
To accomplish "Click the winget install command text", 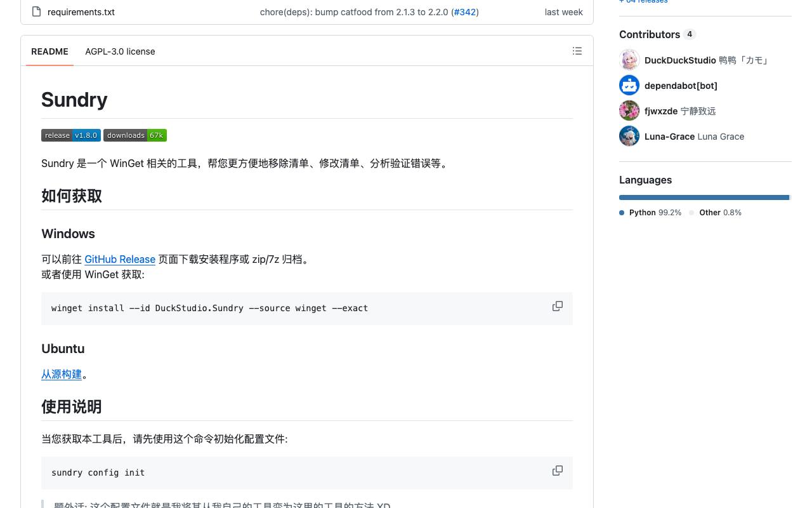I will 209,308.
